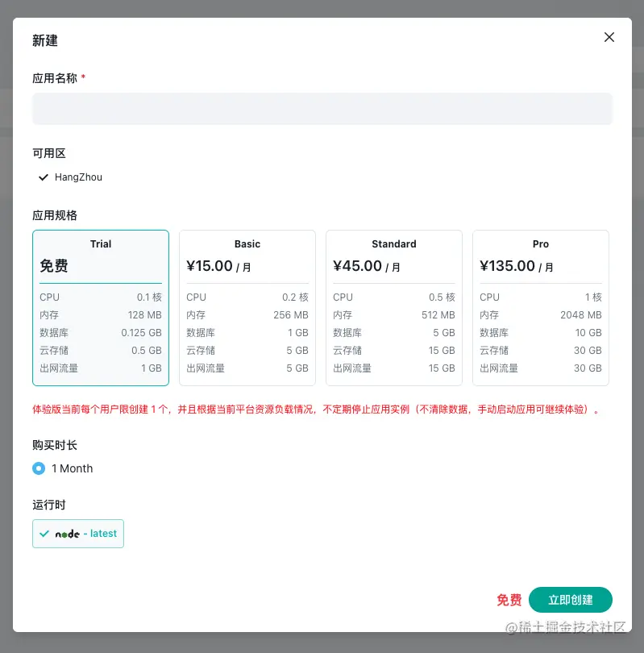This screenshot has width=644, height=653.
Task: Choose the Trial free plan card
Action: 101,308
